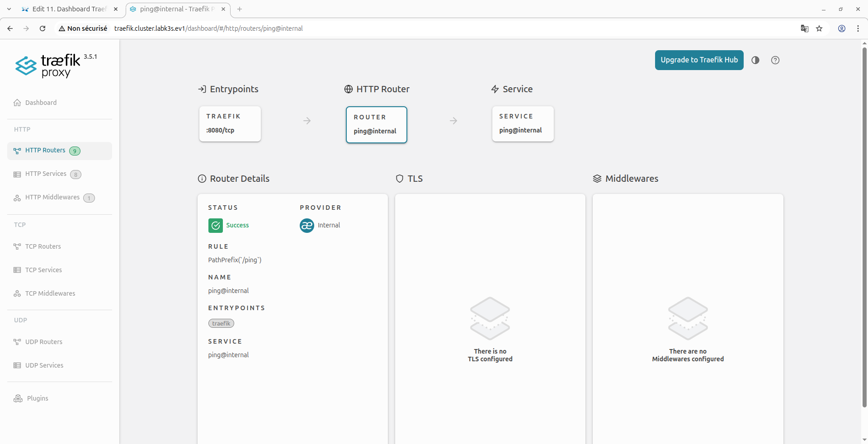Click the Entrypoints arrow heading icon
This screenshot has height=444, width=868.
click(x=202, y=89)
